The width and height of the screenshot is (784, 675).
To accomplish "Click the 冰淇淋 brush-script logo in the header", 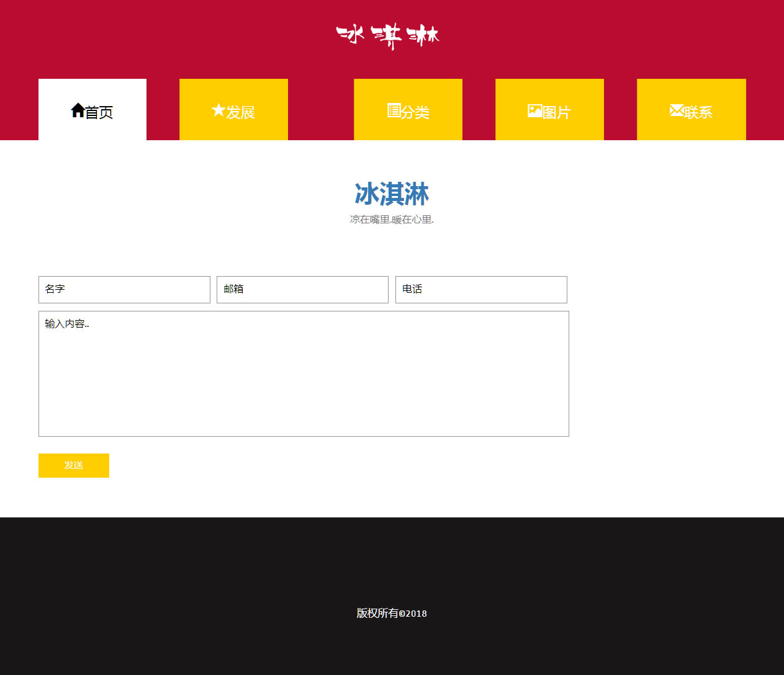I will coord(388,36).
